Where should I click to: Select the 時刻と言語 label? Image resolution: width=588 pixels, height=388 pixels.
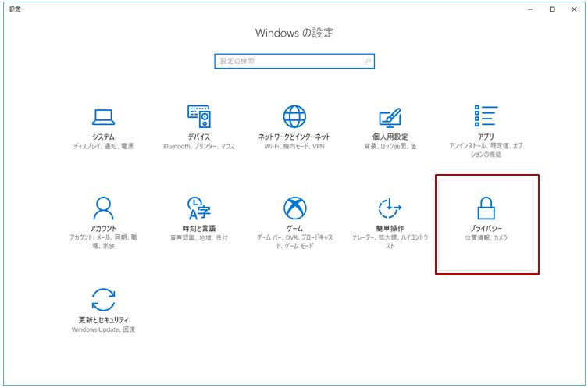click(199, 228)
